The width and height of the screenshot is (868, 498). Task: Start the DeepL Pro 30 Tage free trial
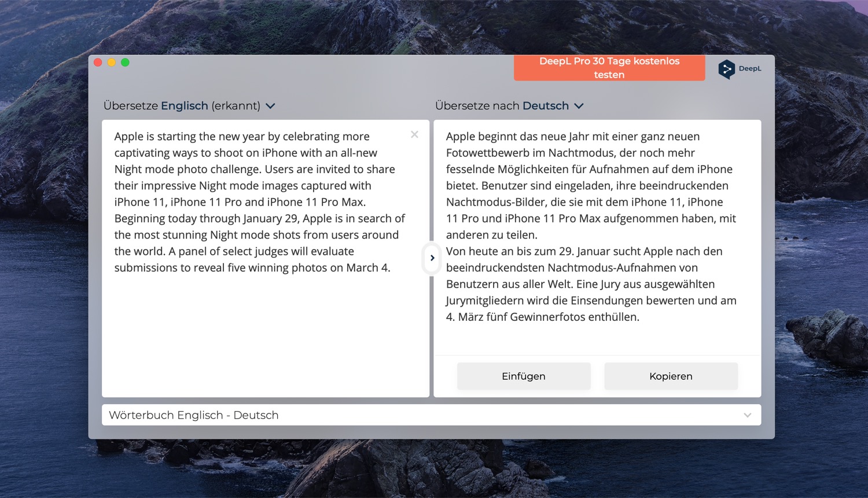[x=609, y=68]
